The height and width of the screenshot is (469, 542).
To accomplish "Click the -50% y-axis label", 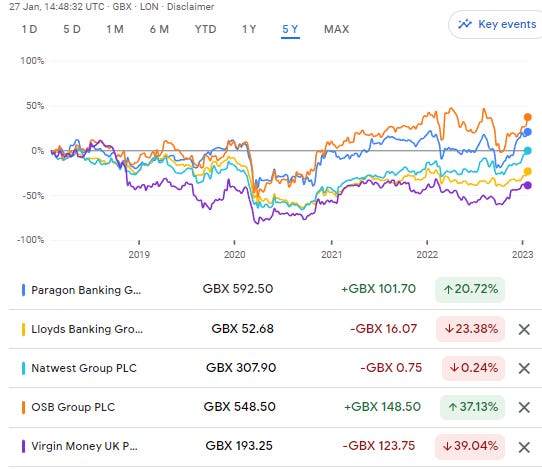I will (x=33, y=196).
